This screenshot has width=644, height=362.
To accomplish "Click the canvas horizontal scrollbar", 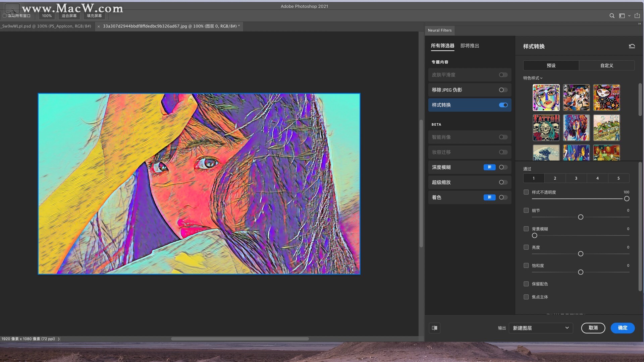I will click(x=240, y=339).
